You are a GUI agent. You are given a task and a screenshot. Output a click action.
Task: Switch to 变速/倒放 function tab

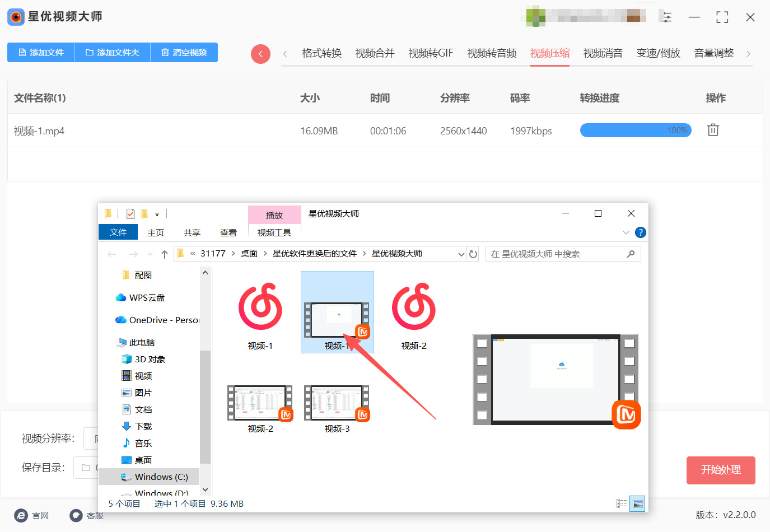[659, 53]
